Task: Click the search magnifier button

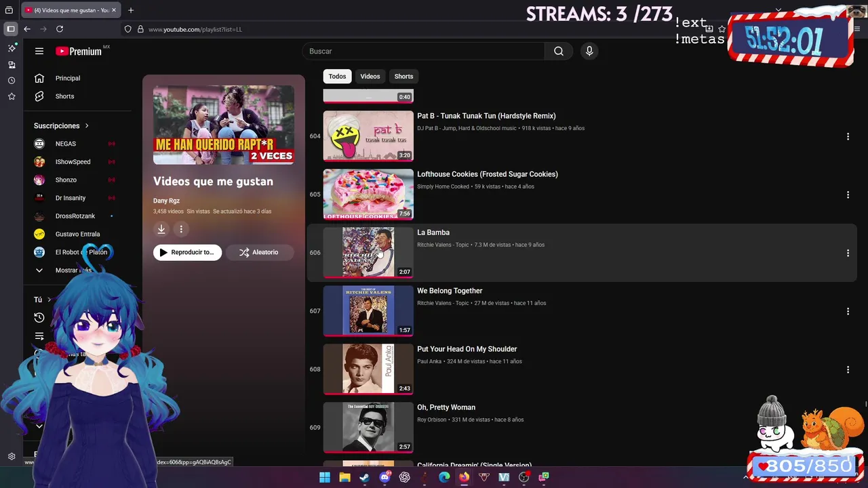Action: 559,52
